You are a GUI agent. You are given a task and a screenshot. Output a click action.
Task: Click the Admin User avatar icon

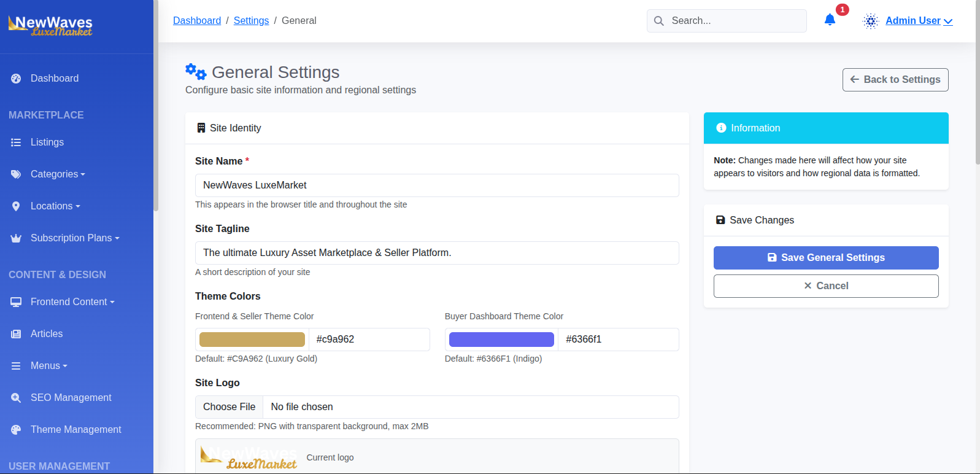(871, 21)
